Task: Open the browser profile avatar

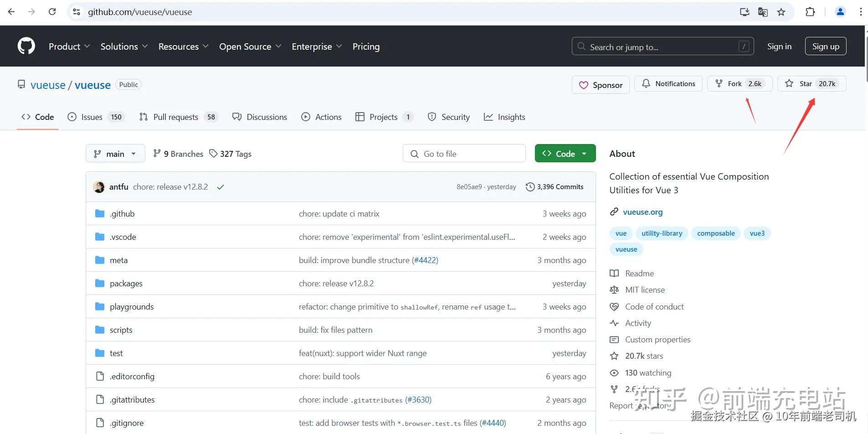Action: pos(840,12)
